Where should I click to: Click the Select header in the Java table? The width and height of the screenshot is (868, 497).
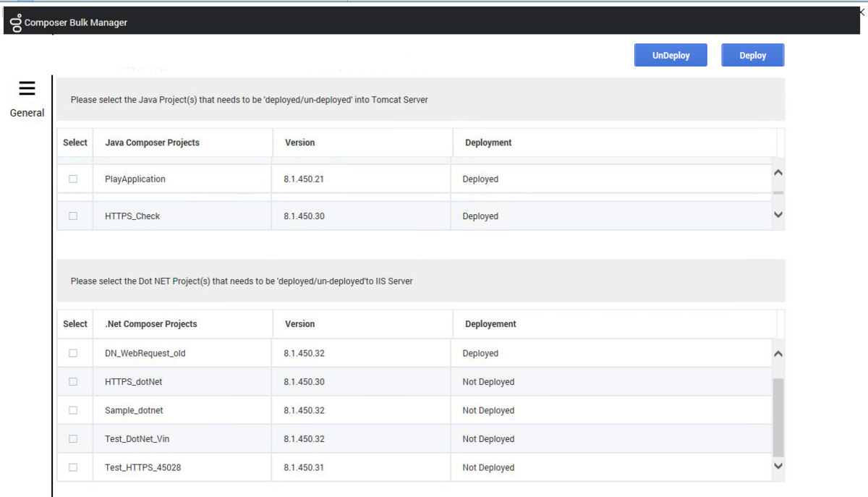(75, 143)
